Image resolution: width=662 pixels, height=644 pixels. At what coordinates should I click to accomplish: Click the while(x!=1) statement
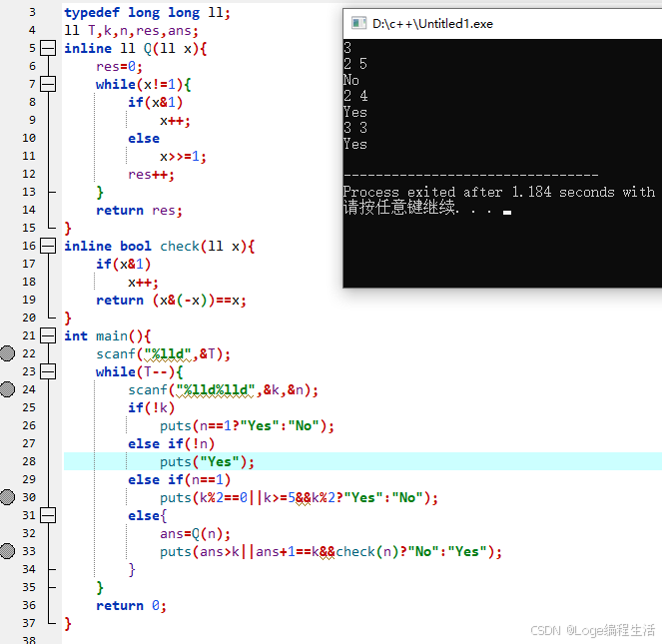click(x=144, y=85)
